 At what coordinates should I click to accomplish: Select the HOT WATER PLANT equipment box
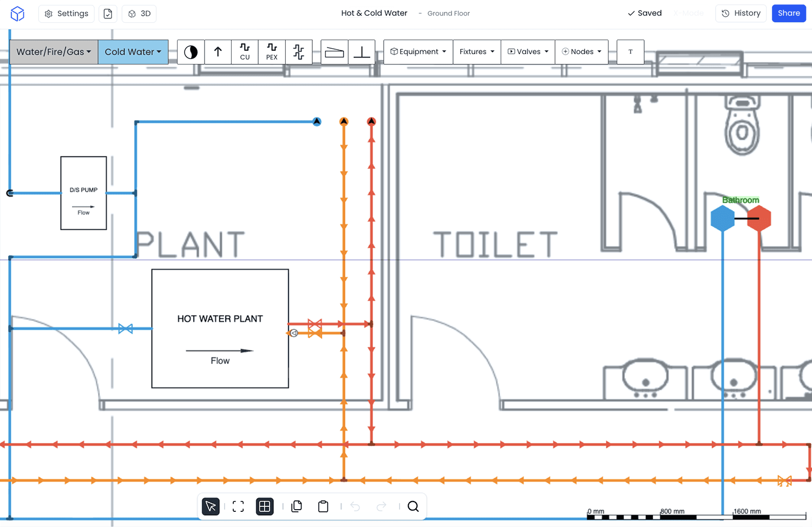tap(220, 329)
